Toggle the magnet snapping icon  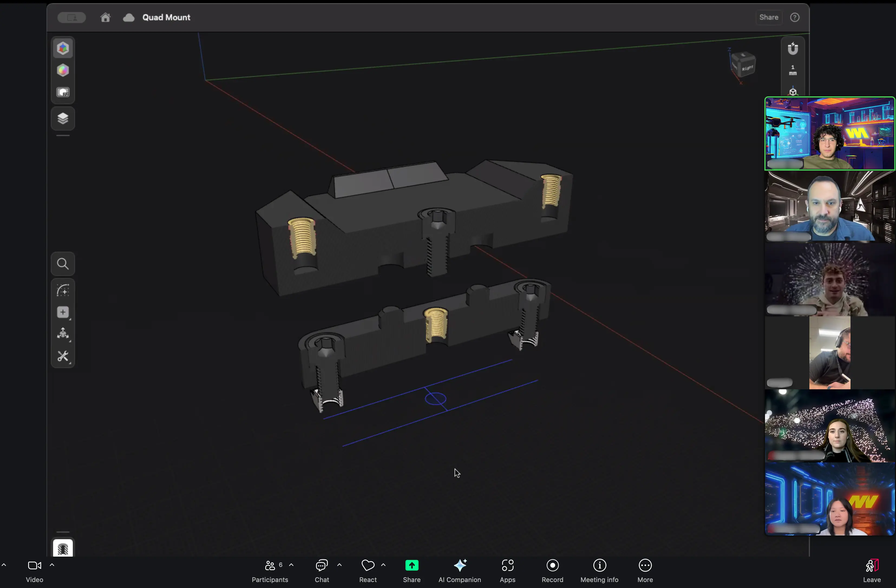(x=793, y=48)
